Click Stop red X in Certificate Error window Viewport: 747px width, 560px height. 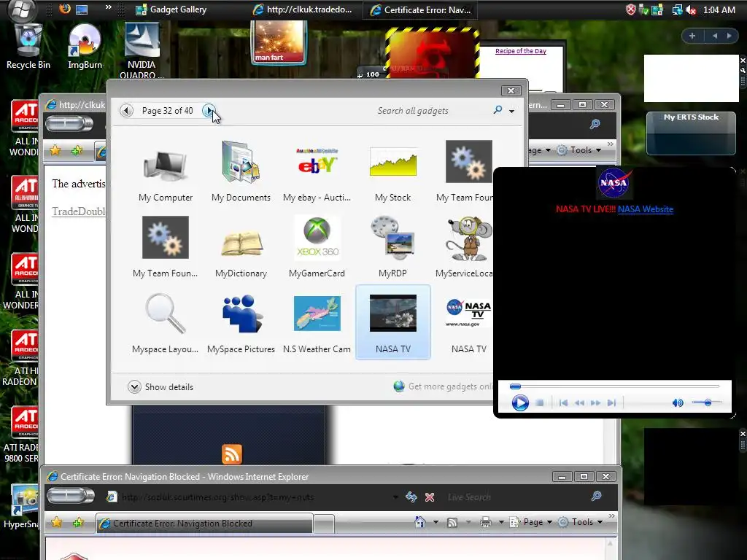click(430, 497)
